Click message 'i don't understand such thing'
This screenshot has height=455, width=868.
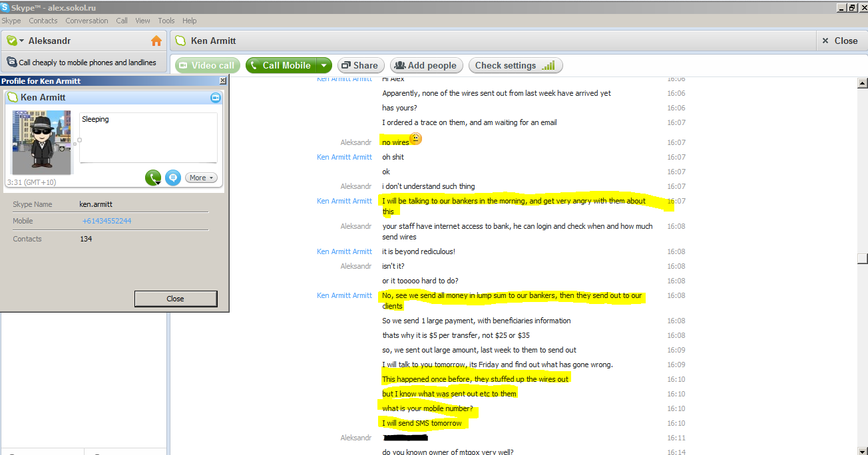click(428, 186)
